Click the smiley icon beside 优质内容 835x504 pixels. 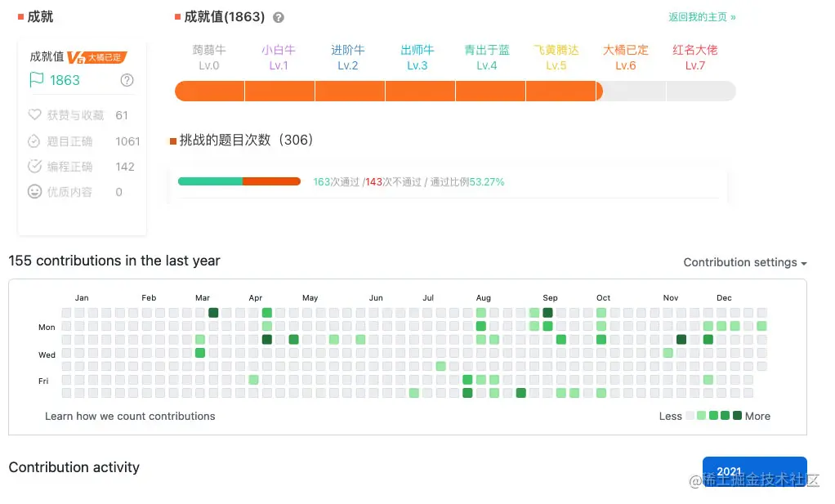[34, 192]
